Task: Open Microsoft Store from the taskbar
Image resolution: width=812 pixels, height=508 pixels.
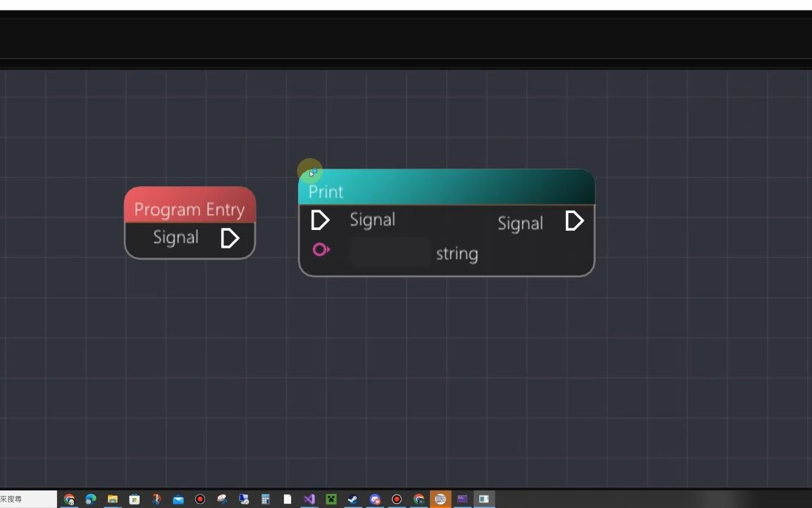Action: click(x=134, y=500)
